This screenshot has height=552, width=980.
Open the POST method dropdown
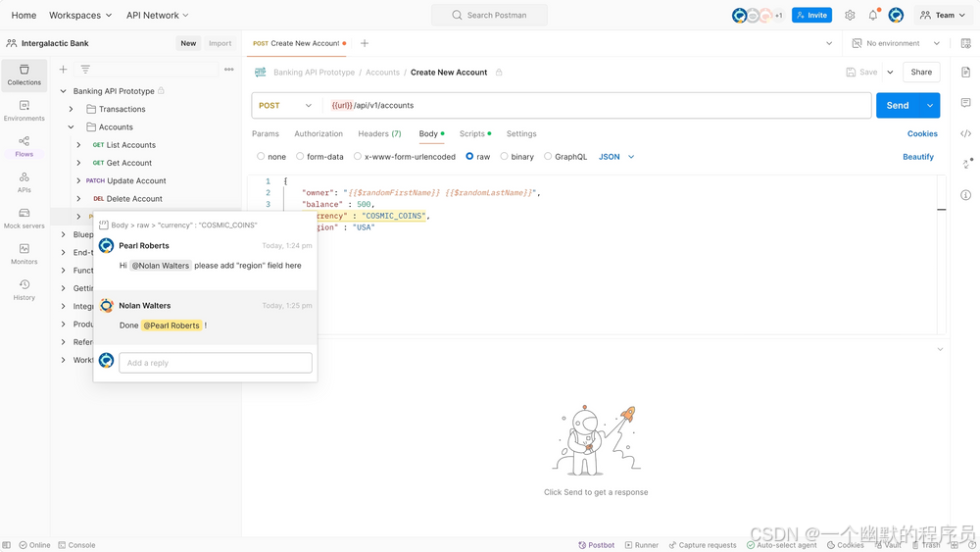(x=285, y=106)
